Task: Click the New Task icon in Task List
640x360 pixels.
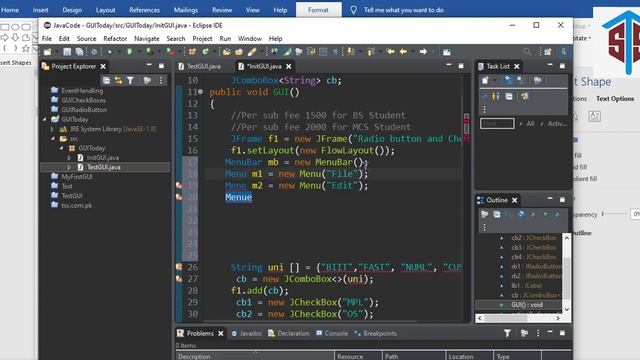Action: pyautogui.click(x=485, y=80)
